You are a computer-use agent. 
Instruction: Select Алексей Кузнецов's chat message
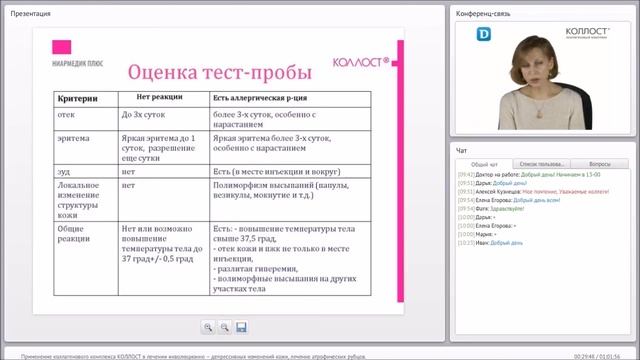533,192
